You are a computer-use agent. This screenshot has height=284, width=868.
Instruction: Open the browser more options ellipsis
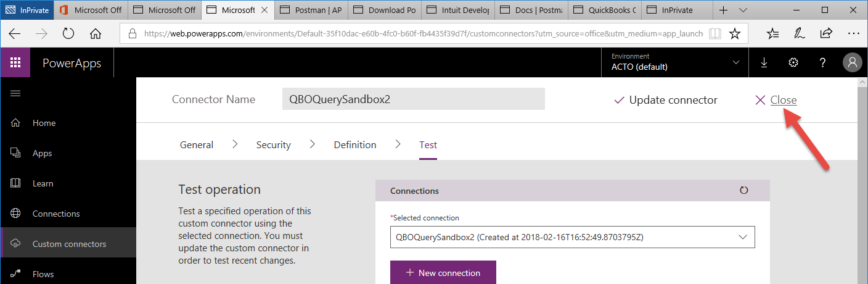853,34
